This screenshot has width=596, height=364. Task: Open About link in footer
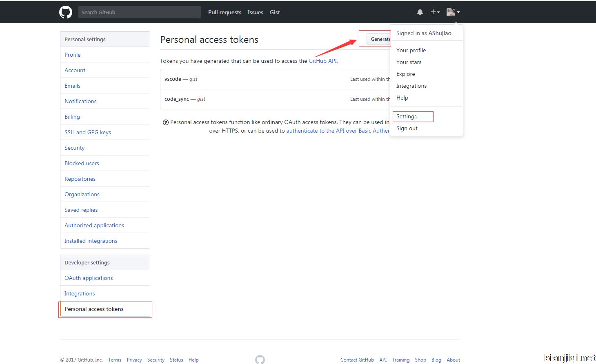click(x=453, y=360)
